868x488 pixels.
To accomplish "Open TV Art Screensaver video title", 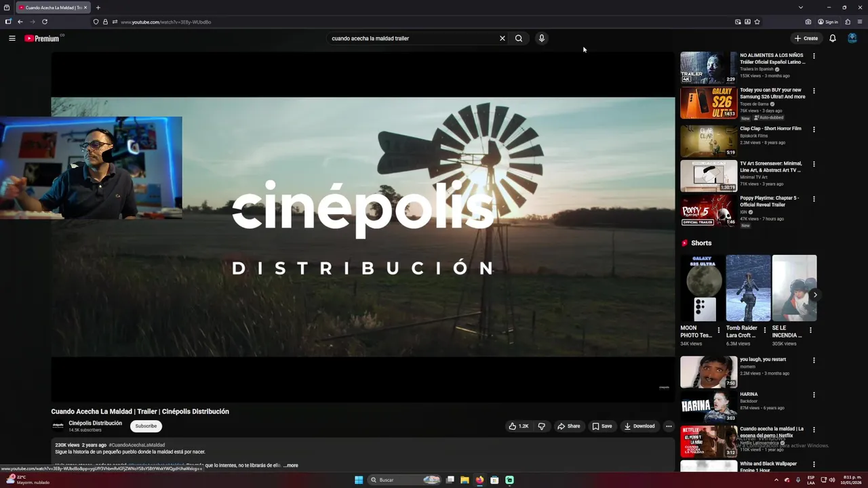I will point(771,167).
